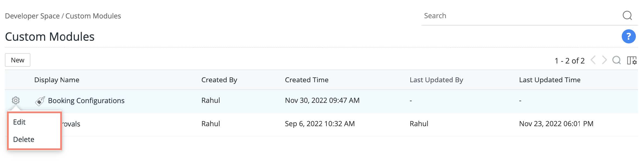Viewport: 644px width, 162px height.
Task: Click inside the Search input field
Action: pyautogui.click(x=516, y=16)
